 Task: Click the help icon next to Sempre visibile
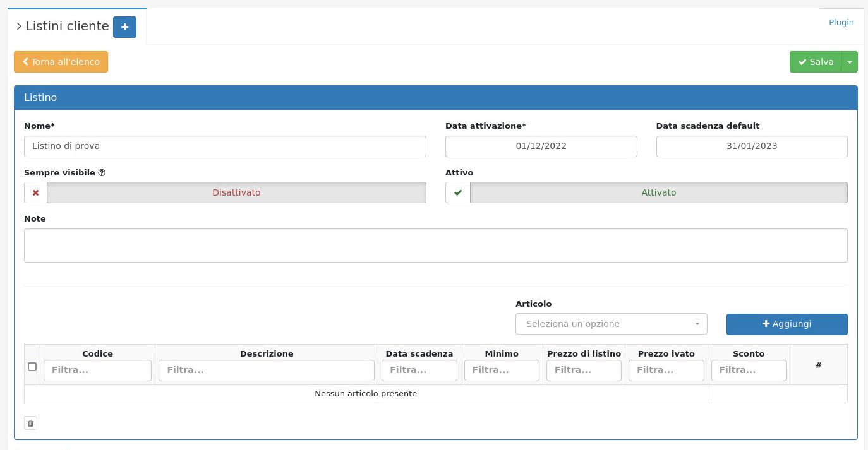tap(102, 172)
